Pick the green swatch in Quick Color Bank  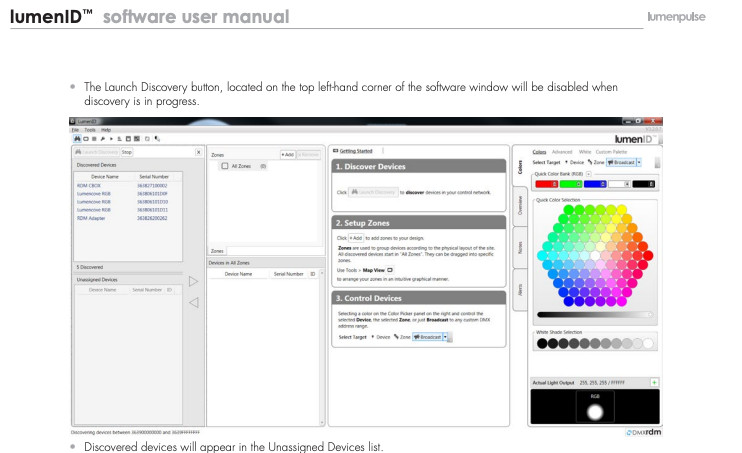(571, 184)
